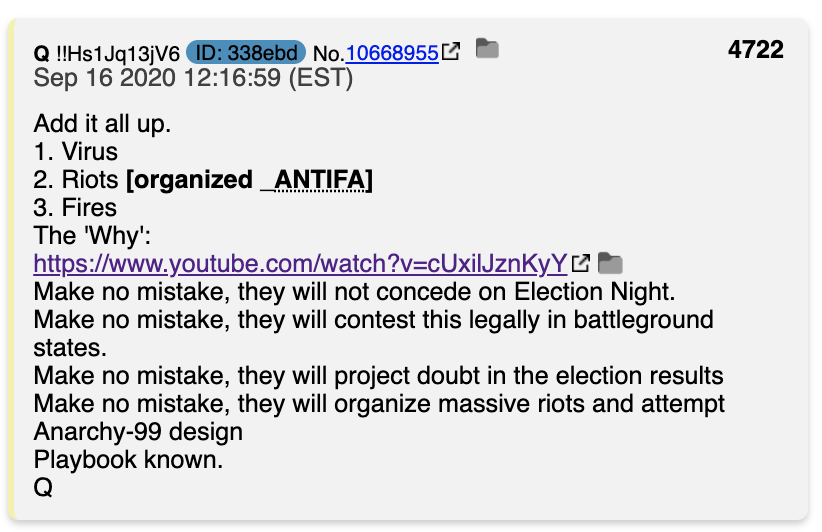The height and width of the screenshot is (532, 822).
Task: Click the bold '[organized' text
Action: 189,180
